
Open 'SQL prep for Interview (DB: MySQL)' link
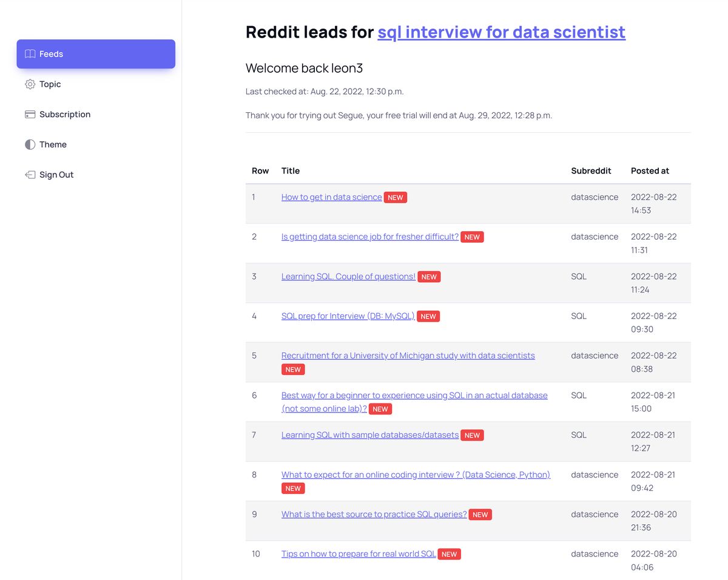(x=348, y=316)
